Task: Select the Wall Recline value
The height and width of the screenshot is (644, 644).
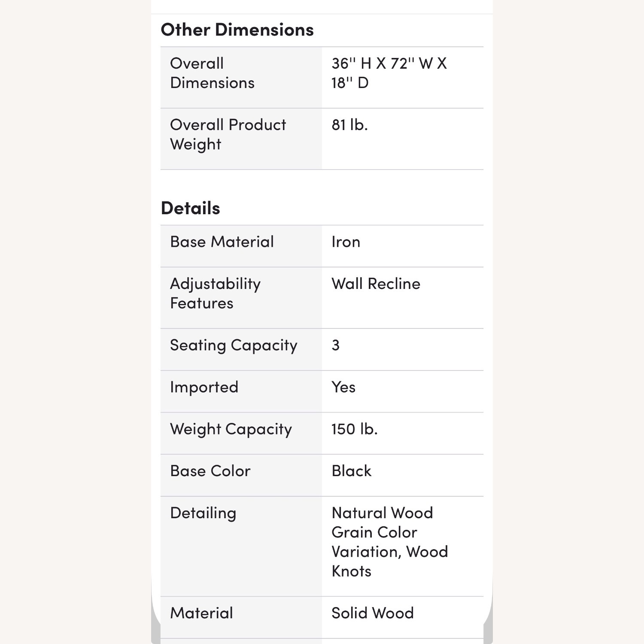Action: click(x=376, y=284)
